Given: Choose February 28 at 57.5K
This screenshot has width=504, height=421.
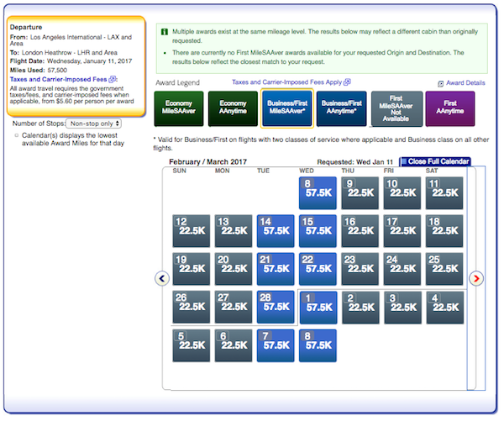Looking at the screenshot, I should [x=276, y=307].
